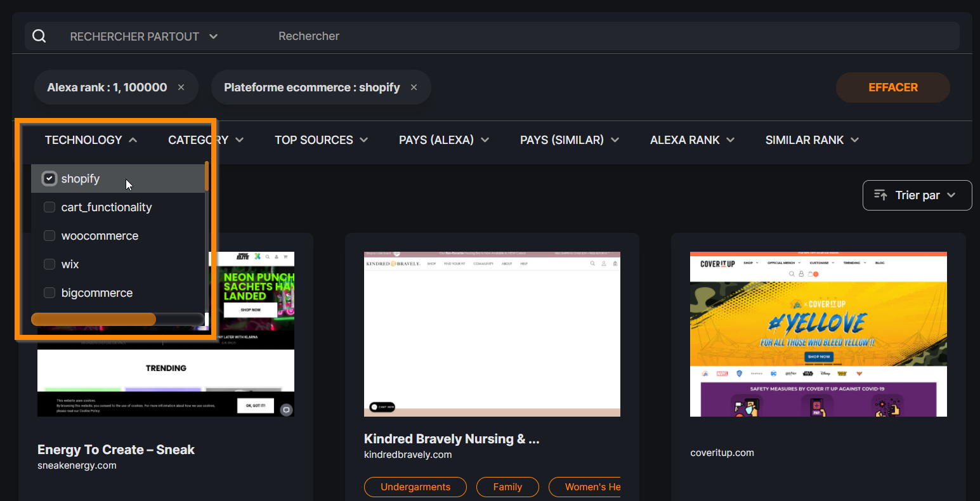Click the Women's He tag
Image resolution: width=980 pixels, height=501 pixels.
tap(585, 487)
